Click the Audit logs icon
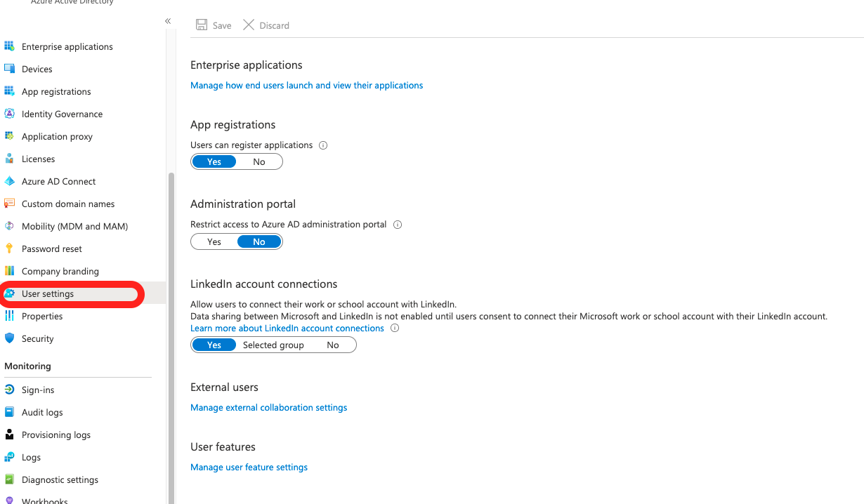The width and height of the screenshot is (864, 504). pyautogui.click(x=9, y=412)
